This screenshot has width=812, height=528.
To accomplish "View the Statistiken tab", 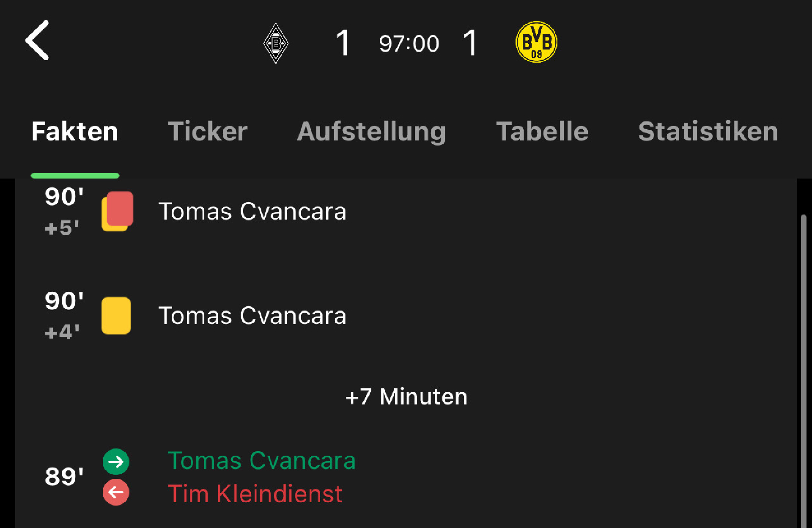I will tap(708, 131).
